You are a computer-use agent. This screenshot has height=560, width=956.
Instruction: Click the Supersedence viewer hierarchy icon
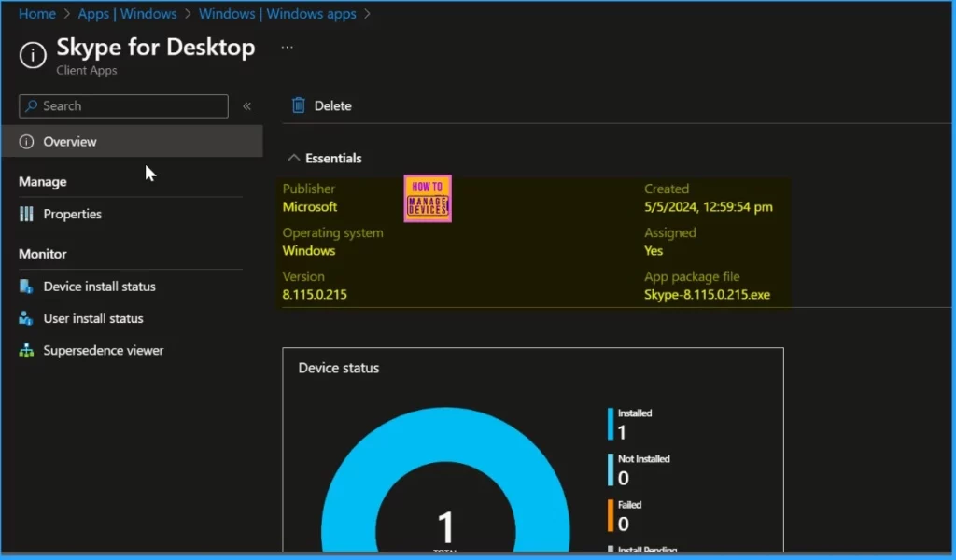click(x=26, y=350)
